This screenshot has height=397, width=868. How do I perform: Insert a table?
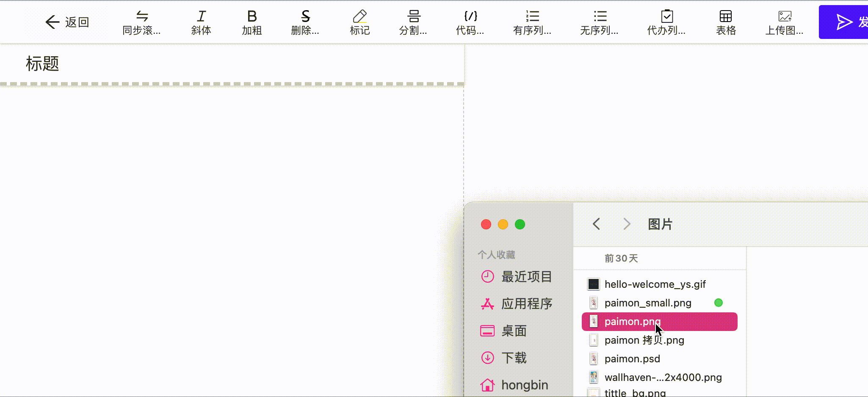[x=725, y=21]
